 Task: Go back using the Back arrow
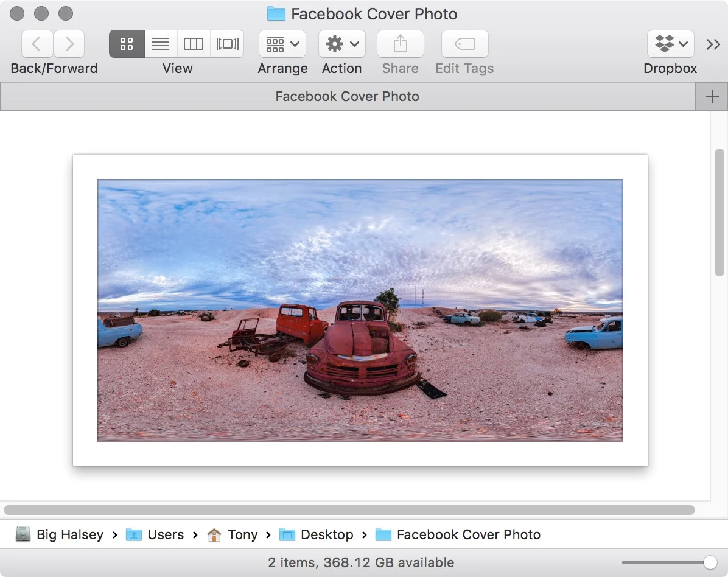click(x=37, y=43)
